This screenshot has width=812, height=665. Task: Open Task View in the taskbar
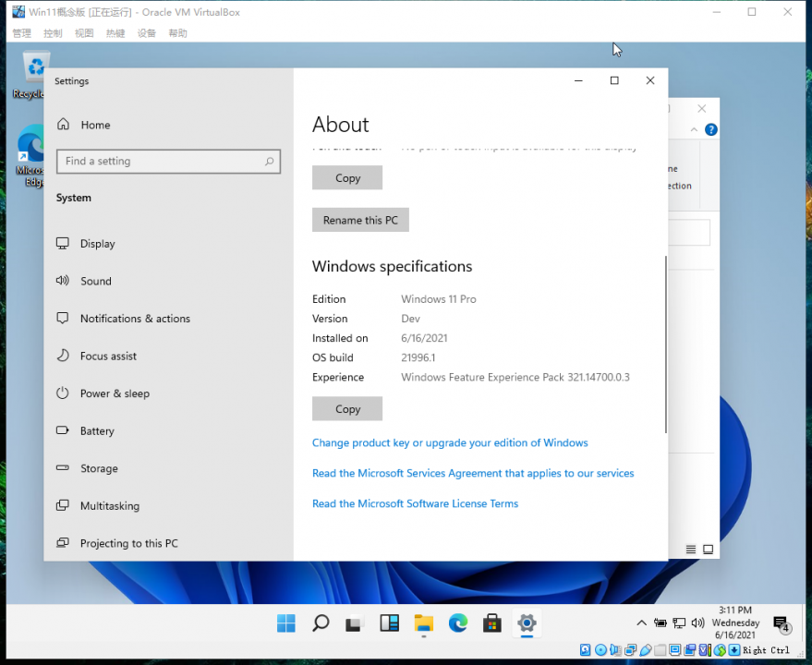pos(355,623)
